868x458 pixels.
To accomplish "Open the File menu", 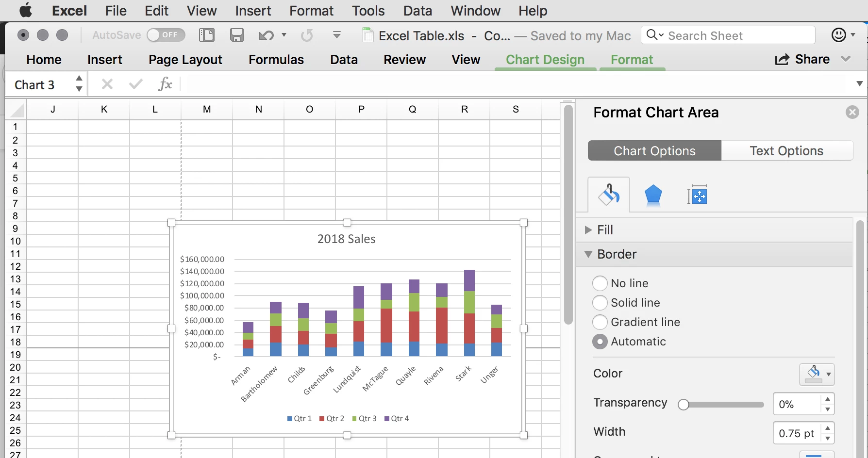I will (116, 11).
